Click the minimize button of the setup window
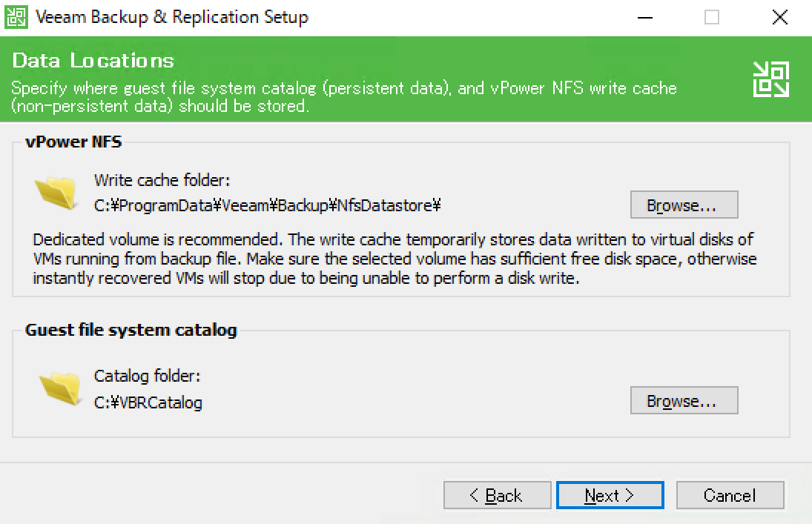Screen dimensions: 812x524 (x=644, y=16)
